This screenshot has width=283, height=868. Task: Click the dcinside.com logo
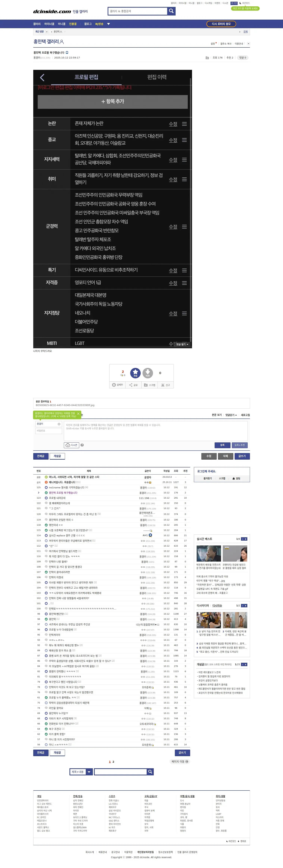pos(52,11)
